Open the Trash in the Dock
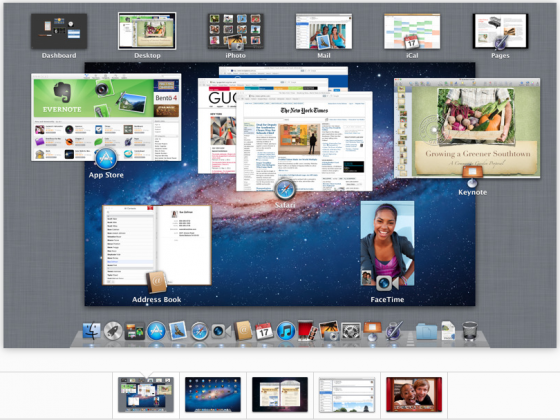Viewport: 560px width, 420px height. pyautogui.click(x=470, y=331)
